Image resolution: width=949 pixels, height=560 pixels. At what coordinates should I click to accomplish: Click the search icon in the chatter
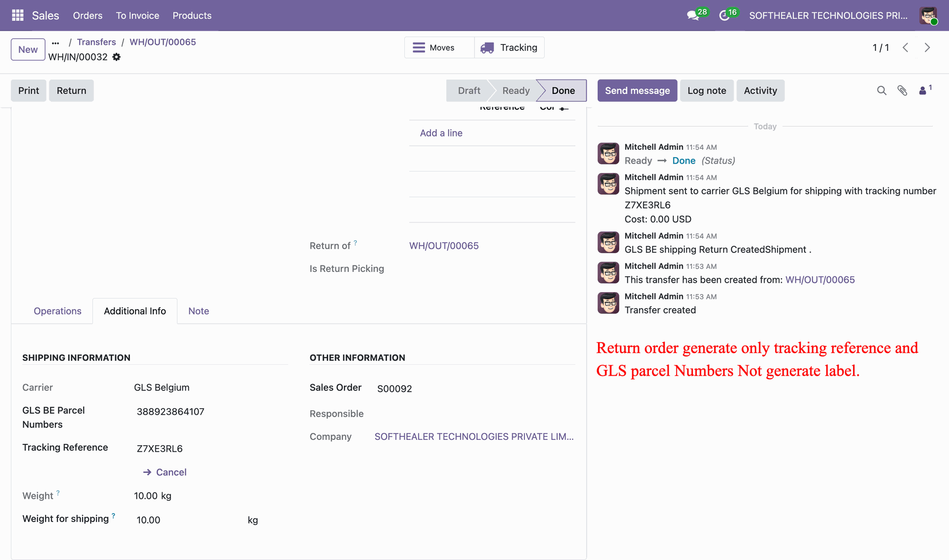point(881,90)
